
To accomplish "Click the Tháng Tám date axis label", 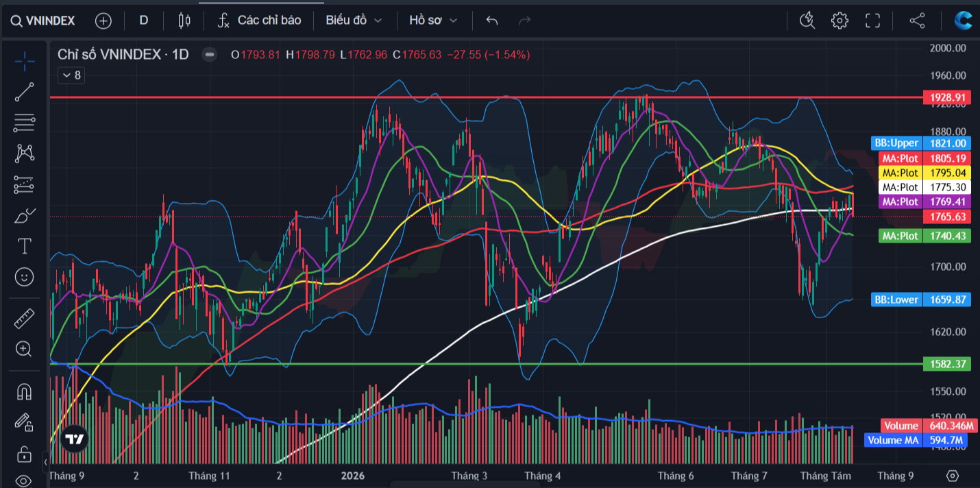I will 826,476.
